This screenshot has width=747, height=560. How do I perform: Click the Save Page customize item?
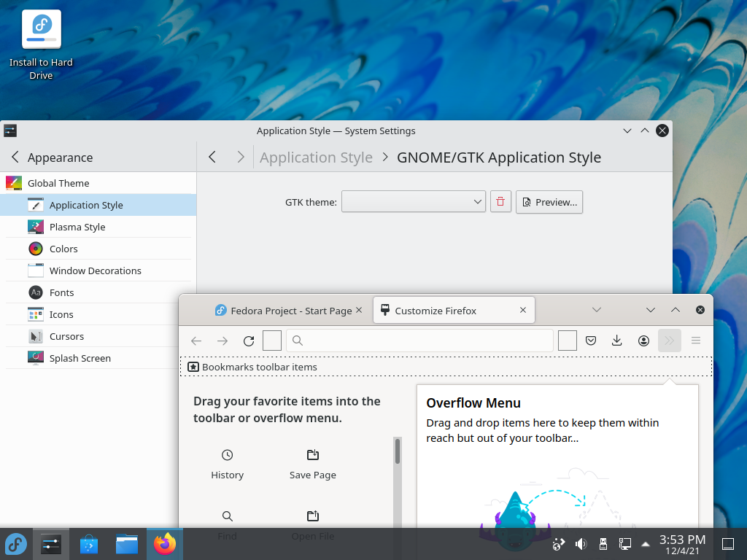[x=313, y=464]
